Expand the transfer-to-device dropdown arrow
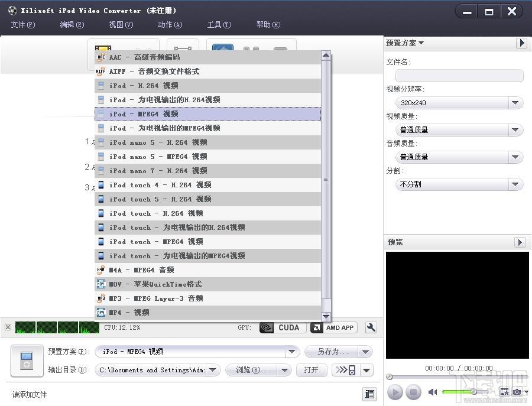 [366, 370]
